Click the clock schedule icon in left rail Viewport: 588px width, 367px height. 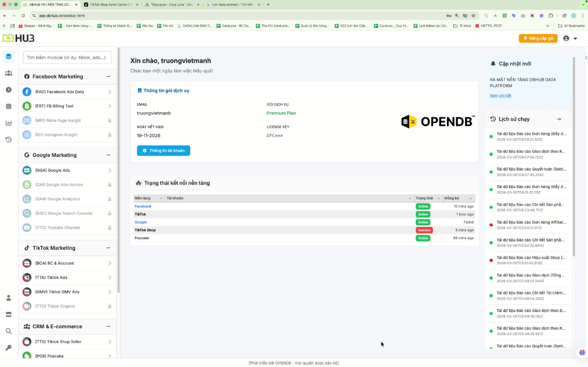click(x=8, y=90)
